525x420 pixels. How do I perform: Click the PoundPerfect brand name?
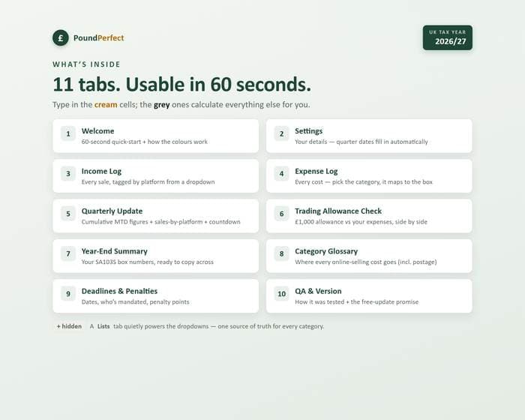click(99, 37)
